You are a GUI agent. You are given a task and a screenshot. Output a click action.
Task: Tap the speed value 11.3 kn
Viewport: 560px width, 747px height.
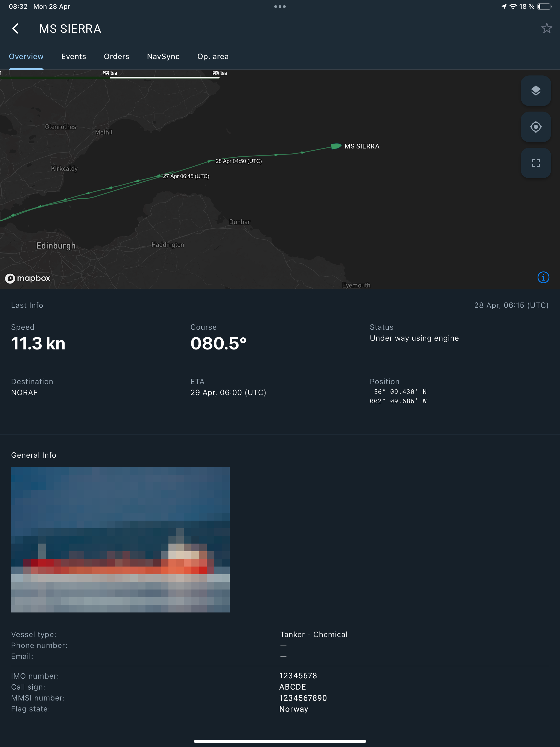click(x=38, y=343)
